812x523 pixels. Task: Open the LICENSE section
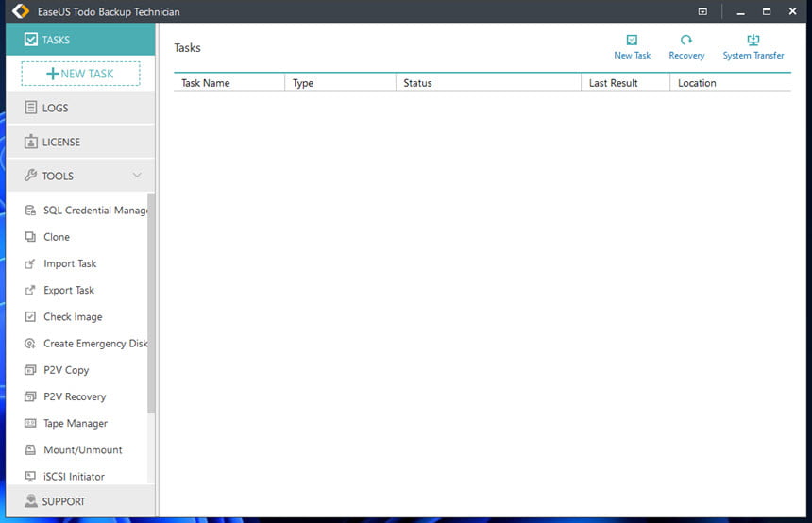(80, 142)
